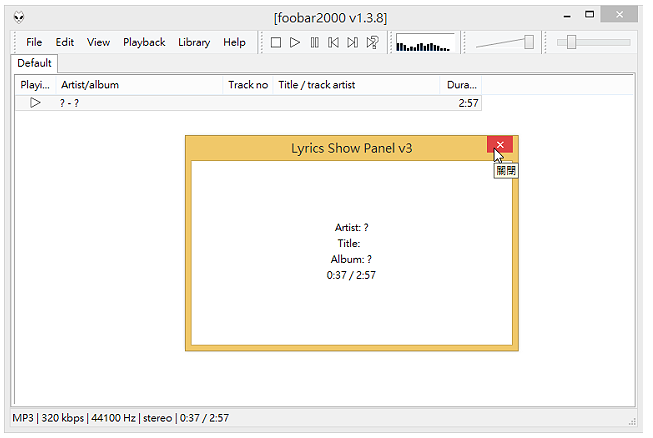Screen dimensions: 653x438
Task: Click the window resize grip in status bar
Action: pyautogui.click(x=632, y=421)
